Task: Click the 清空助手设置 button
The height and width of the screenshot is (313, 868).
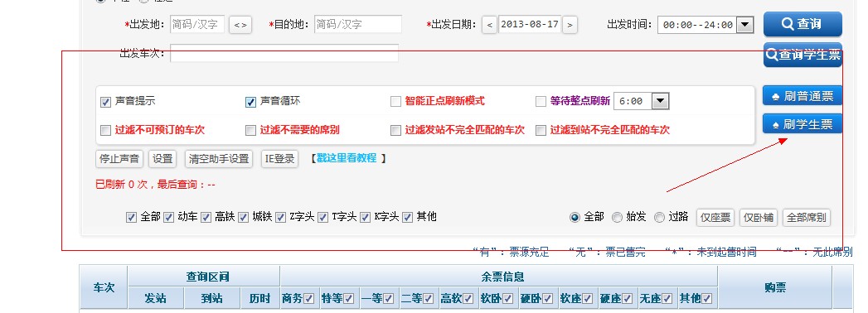Action: coord(219,159)
